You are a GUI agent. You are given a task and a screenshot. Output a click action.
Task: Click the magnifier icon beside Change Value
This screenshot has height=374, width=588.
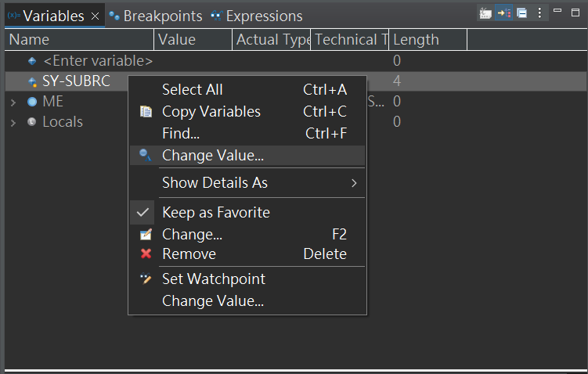click(x=146, y=156)
